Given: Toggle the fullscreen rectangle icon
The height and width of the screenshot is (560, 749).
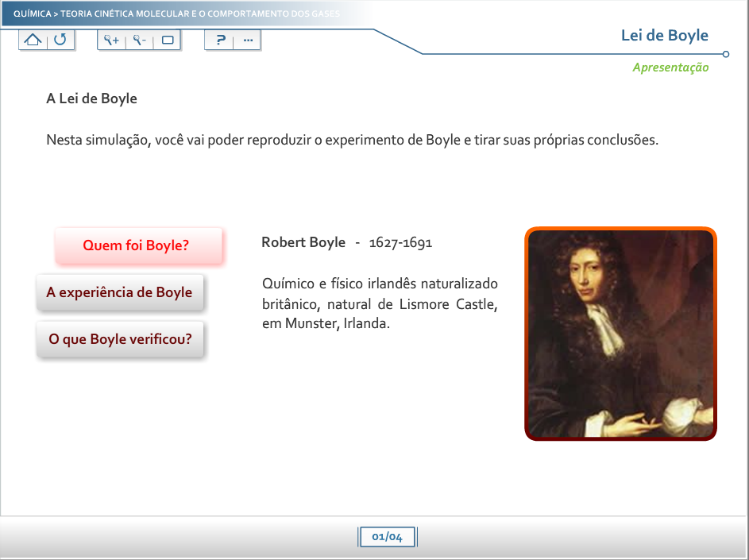Looking at the screenshot, I should coord(167,41).
